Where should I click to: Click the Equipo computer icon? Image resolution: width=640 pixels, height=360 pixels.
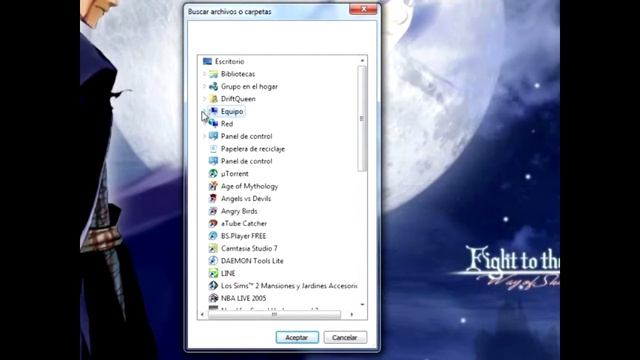click(213, 111)
